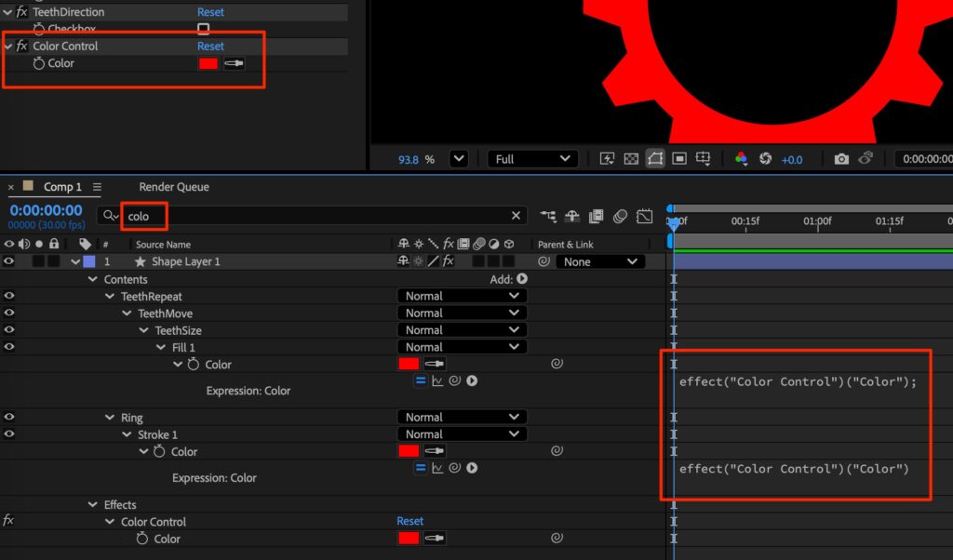Toggle the transparency grid icon
The image size is (953, 560).
(631, 159)
